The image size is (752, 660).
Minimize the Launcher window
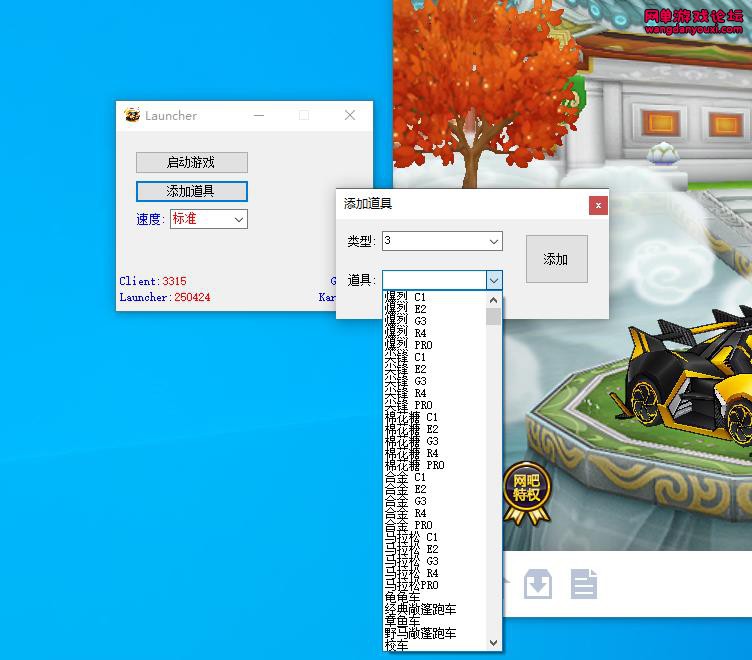click(x=259, y=115)
